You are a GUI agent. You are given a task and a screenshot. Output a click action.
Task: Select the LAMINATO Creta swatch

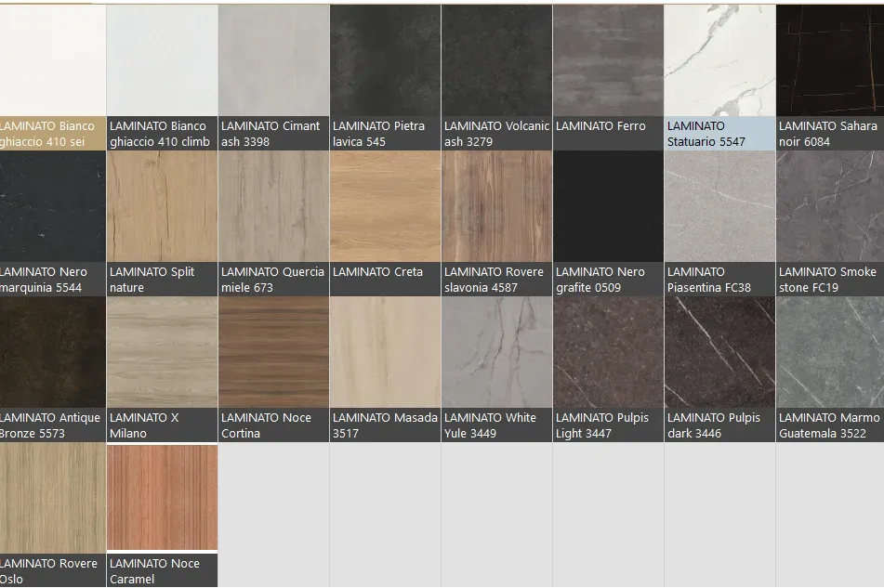386,206
